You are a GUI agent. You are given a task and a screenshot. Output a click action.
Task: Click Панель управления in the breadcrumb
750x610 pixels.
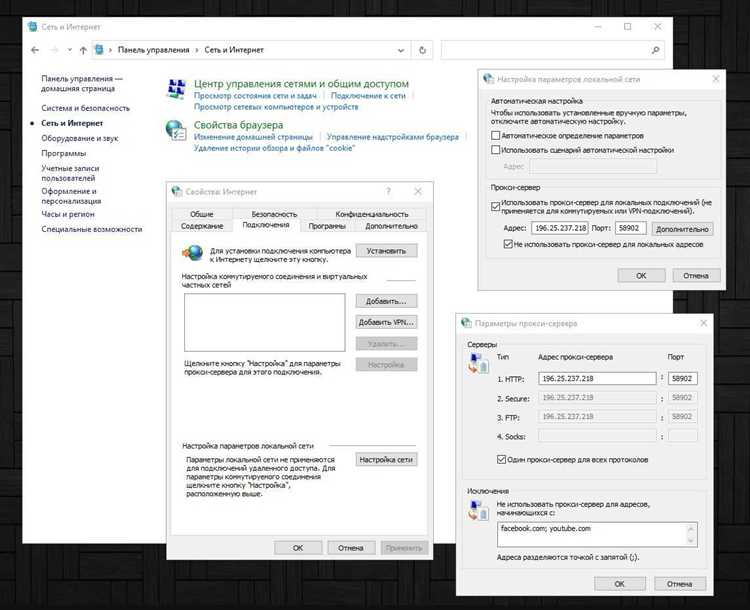pyautogui.click(x=154, y=50)
